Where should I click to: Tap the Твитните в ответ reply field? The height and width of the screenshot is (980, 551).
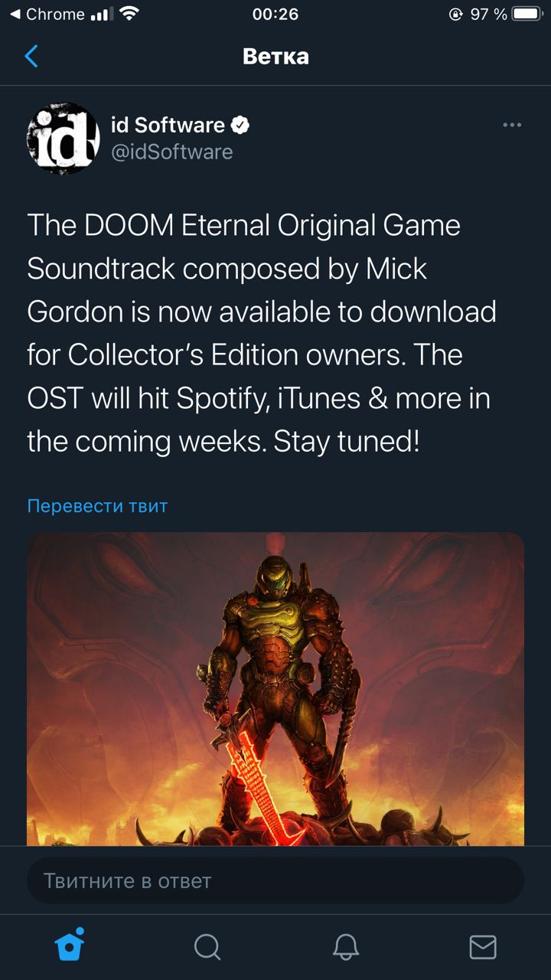(275, 880)
